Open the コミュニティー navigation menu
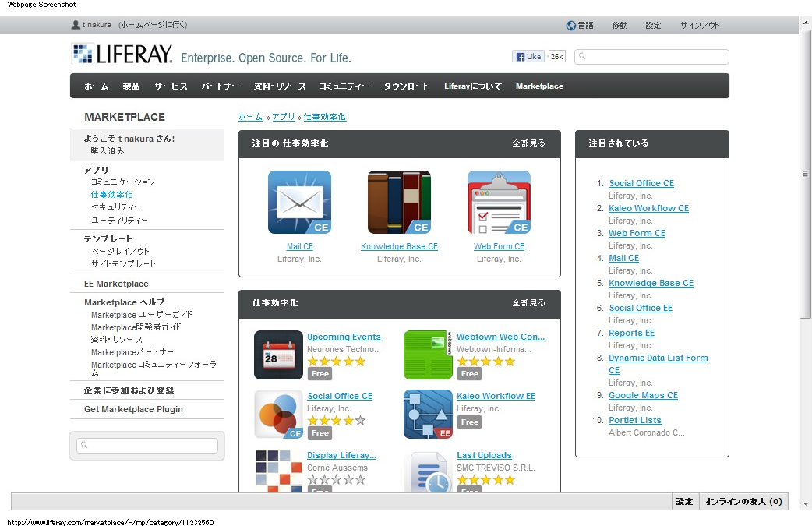The image size is (812, 526). click(x=344, y=86)
